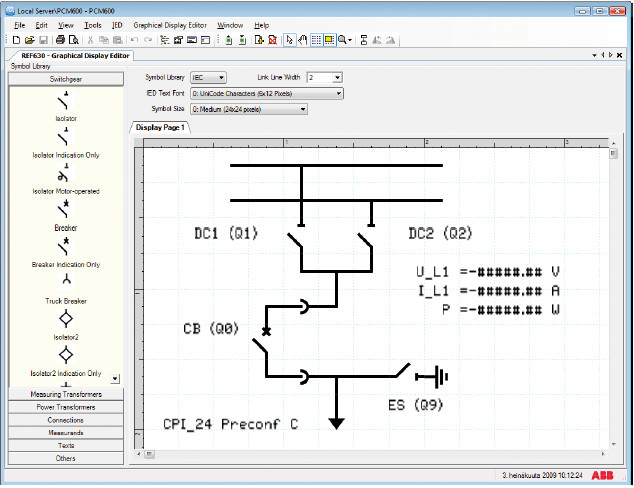Collapse the Switchgear symbol category
This screenshot has width=634, height=488.
(66, 79)
